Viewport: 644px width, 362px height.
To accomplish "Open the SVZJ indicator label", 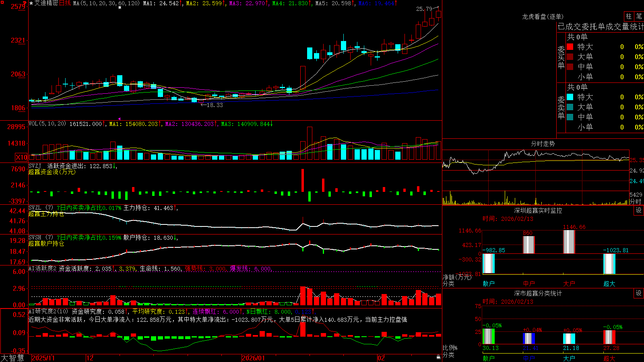I will point(35,166).
